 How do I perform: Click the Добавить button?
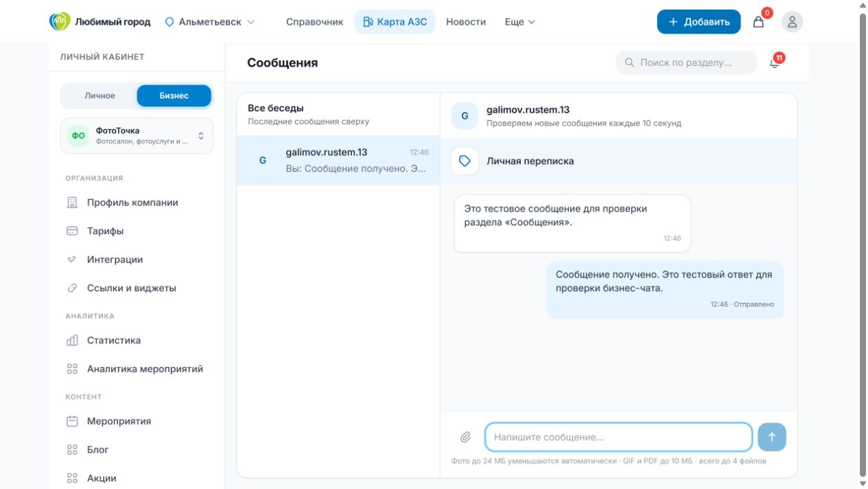pyautogui.click(x=699, y=22)
